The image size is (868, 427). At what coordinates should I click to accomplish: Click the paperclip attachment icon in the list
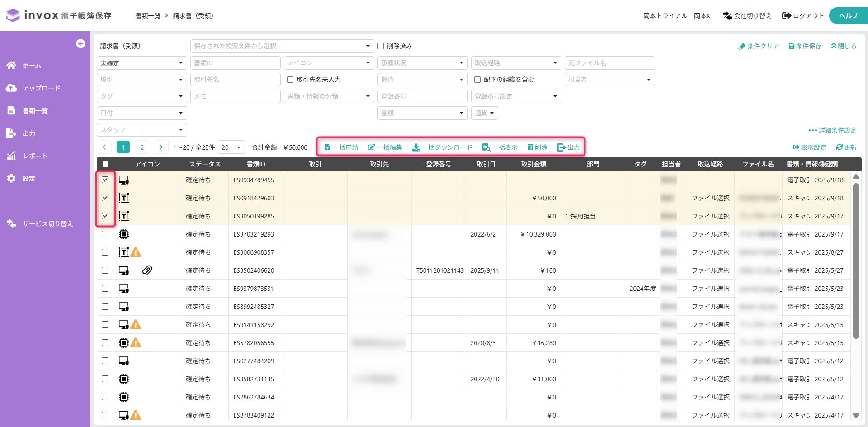point(147,270)
